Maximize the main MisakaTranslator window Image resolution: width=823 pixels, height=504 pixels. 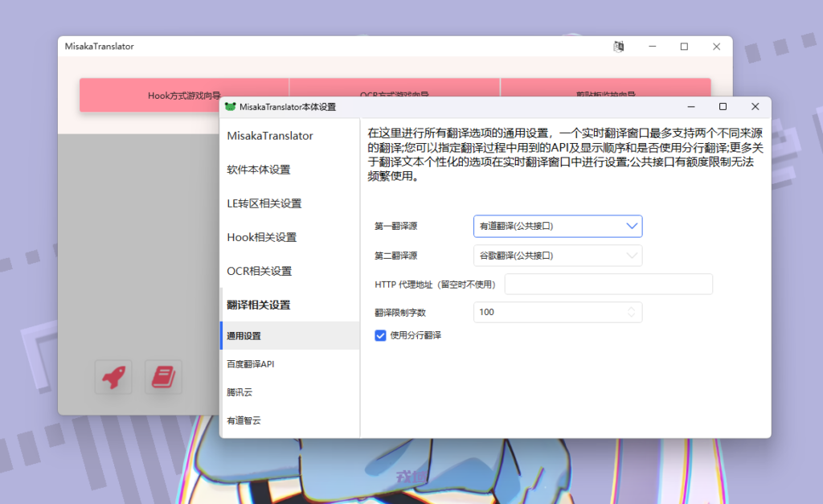click(685, 46)
